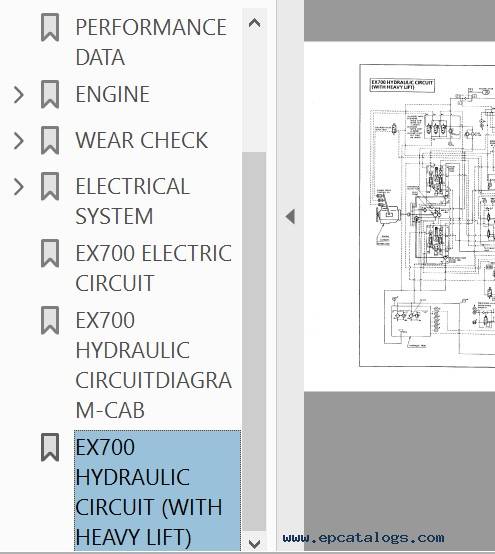This screenshot has width=495, height=554.
Task: Expand the WEAR CHECK bookmark
Action: (x=18, y=140)
